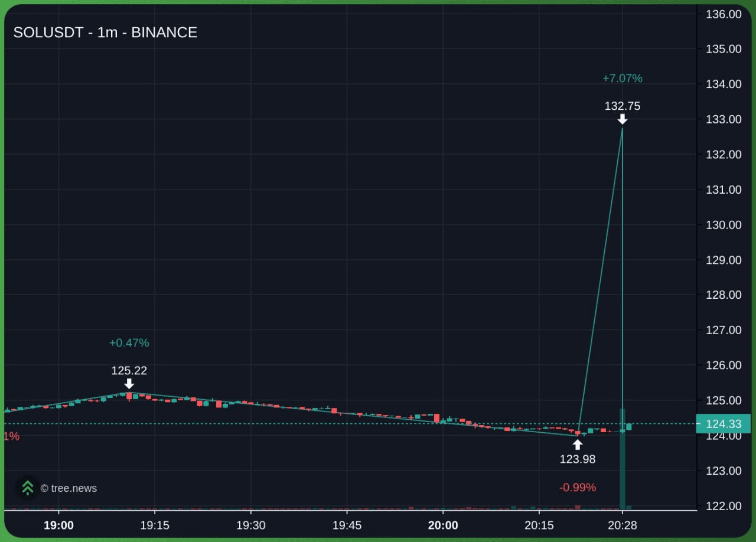756x542 pixels.
Task: Click the 133.00 price axis label
Action: pos(724,119)
